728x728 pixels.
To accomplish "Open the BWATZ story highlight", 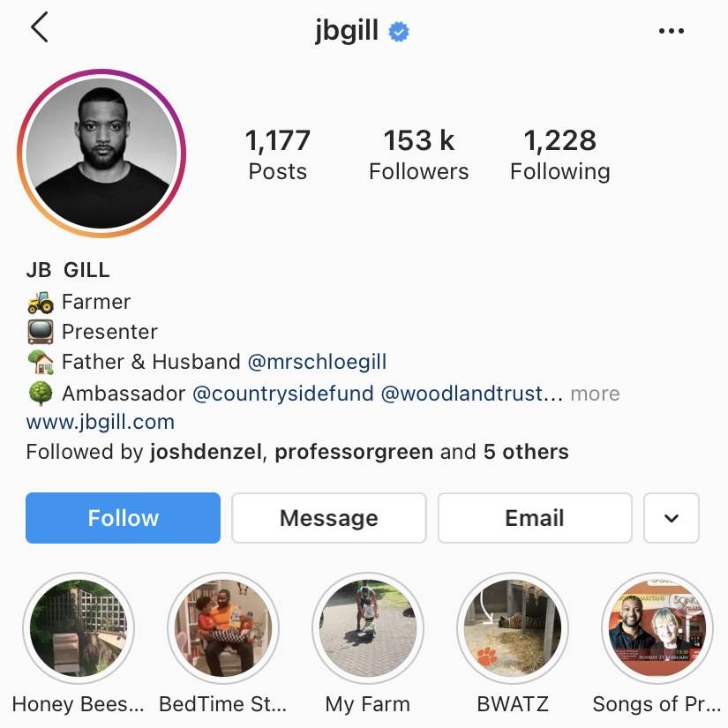I will 513,628.
